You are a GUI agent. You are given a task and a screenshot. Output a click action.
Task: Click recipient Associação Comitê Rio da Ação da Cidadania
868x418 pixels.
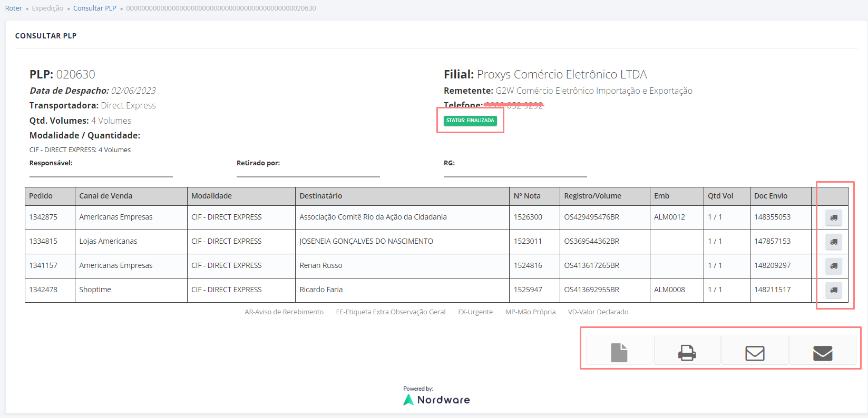pyautogui.click(x=373, y=217)
